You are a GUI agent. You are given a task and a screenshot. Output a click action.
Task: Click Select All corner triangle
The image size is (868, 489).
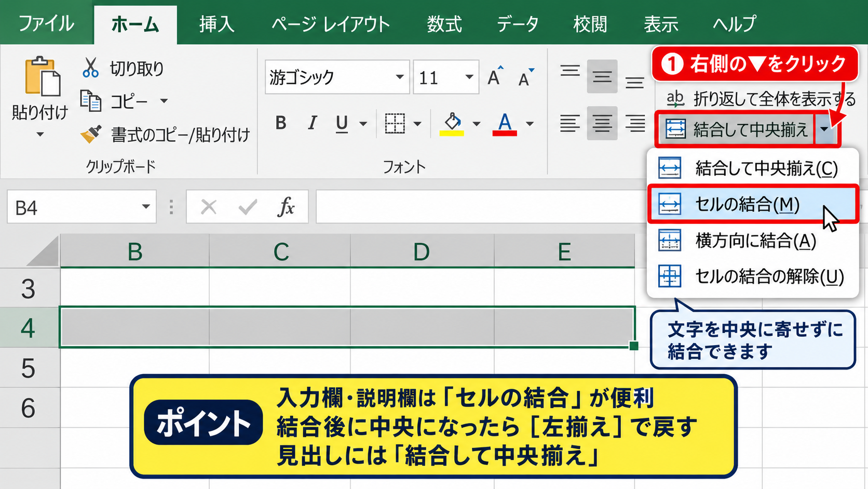point(44,251)
